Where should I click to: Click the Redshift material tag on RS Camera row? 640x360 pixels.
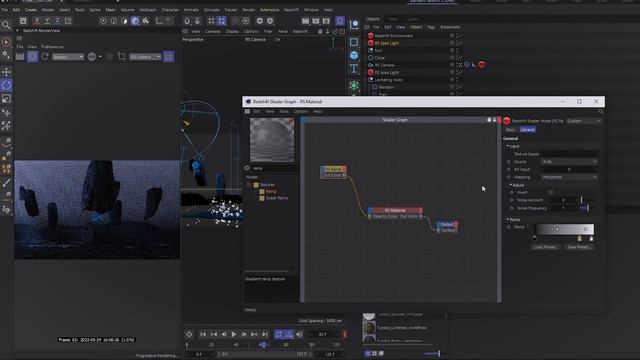[x=482, y=64]
